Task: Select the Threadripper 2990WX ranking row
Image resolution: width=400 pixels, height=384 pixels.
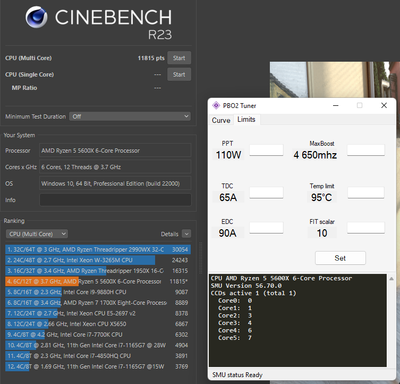Action: (x=98, y=250)
